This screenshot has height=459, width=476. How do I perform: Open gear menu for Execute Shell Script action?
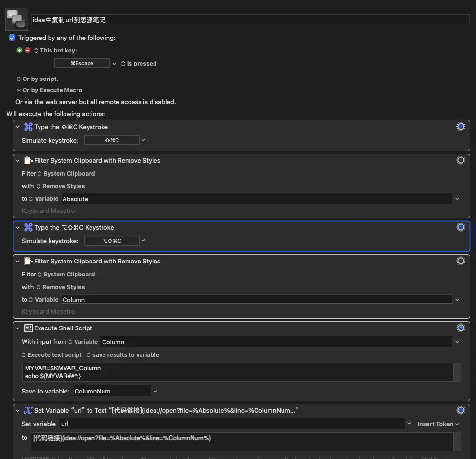(x=461, y=328)
